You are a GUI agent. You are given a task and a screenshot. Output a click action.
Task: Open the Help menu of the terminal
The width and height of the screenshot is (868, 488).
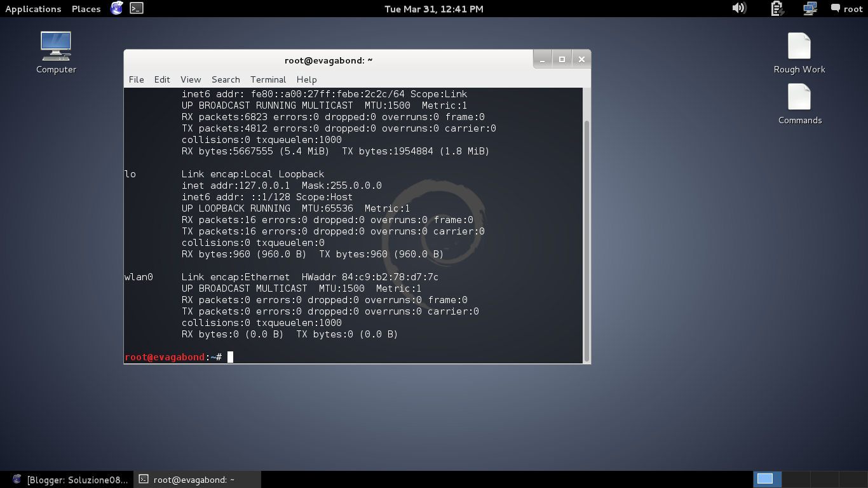[307, 79]
